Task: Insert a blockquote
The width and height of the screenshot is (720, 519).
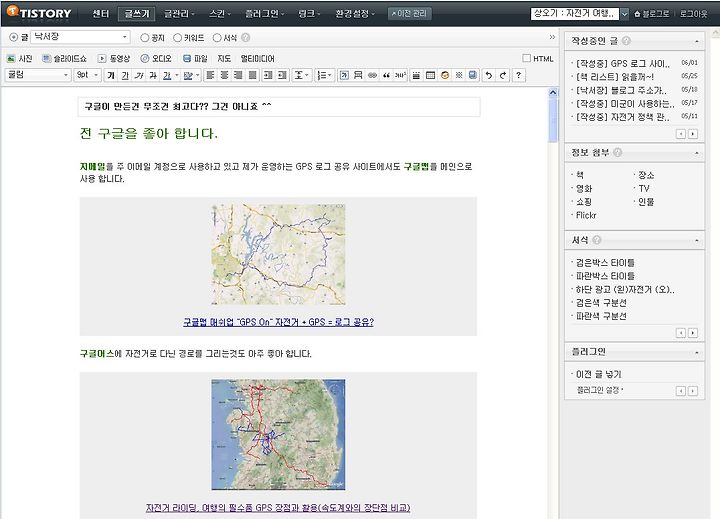Action: (386, 75)
